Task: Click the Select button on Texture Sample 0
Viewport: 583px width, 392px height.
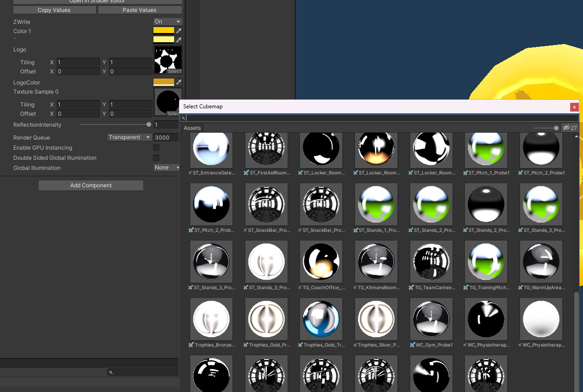Action: [173, 114]
